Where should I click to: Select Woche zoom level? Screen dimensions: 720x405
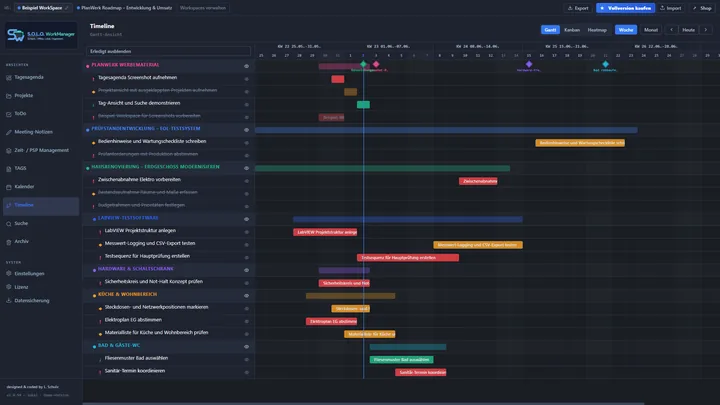click(626, 30)
